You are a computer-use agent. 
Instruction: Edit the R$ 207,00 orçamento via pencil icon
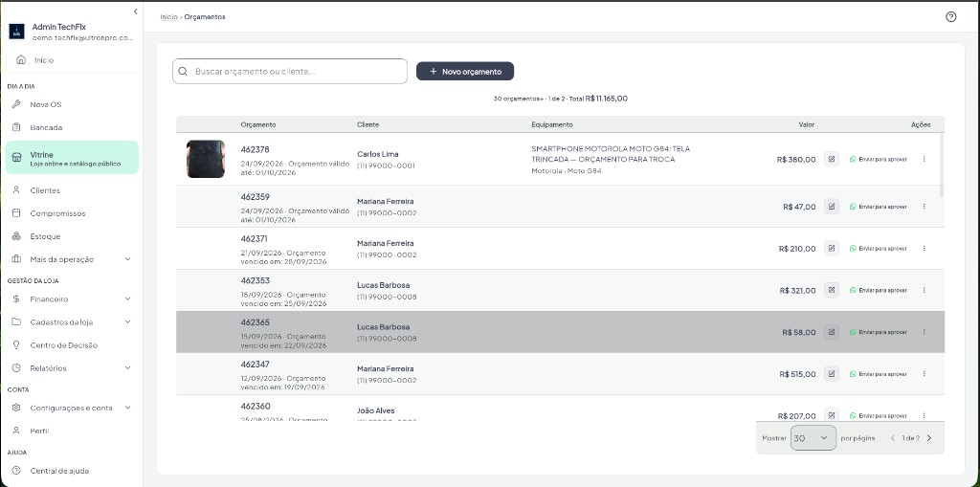click(832, 414)
